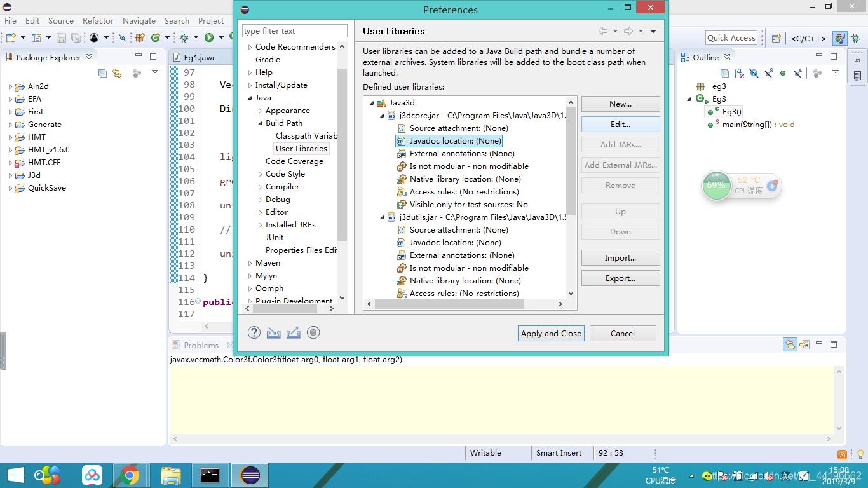This screenshot has width=868, height=488.
Task: Click the New... user library button
Action: 621,104
